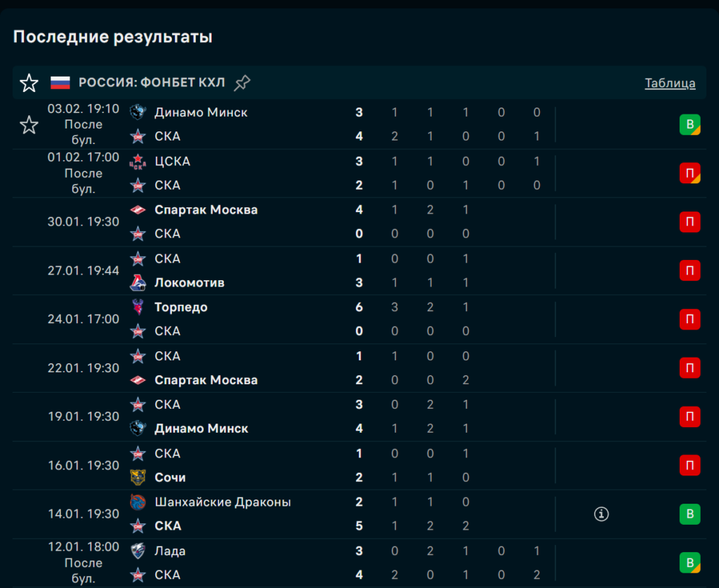Viewport: 719px width, 588px height.
Task: Click the Сочи team logo
Action: pyautogui.click(x=138, y=478)
